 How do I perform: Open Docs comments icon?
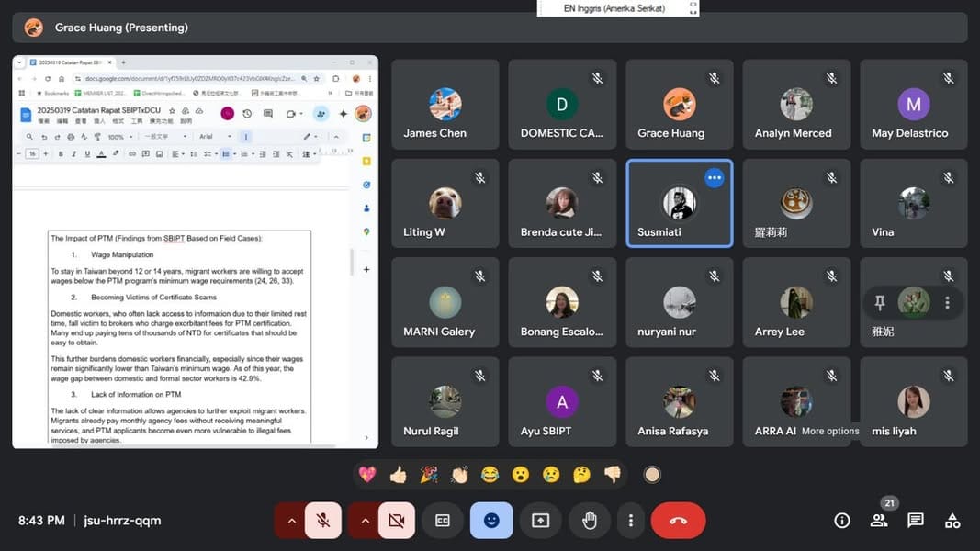pos(268,114)
